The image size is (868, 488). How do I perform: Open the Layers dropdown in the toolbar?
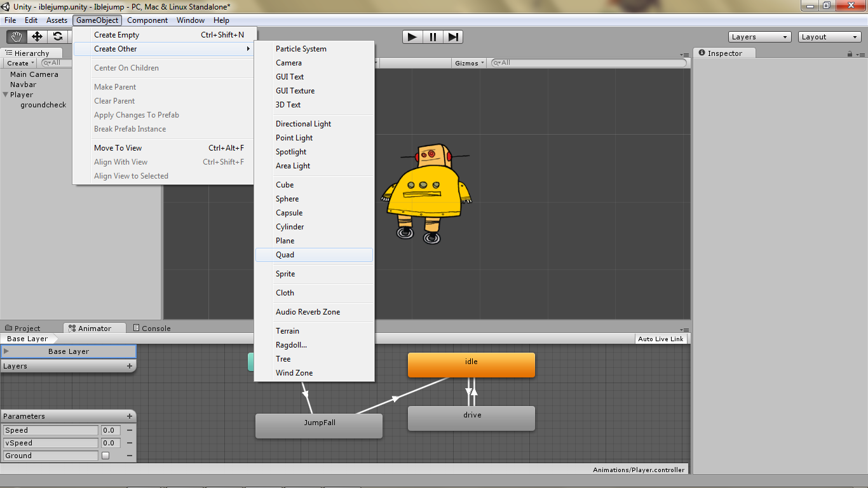[759, 36]
